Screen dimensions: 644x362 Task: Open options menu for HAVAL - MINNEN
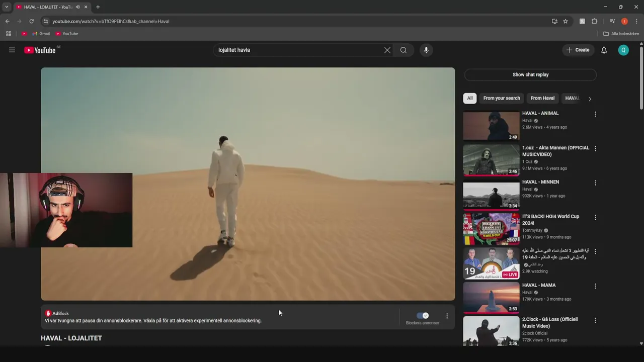coord(595,183)
